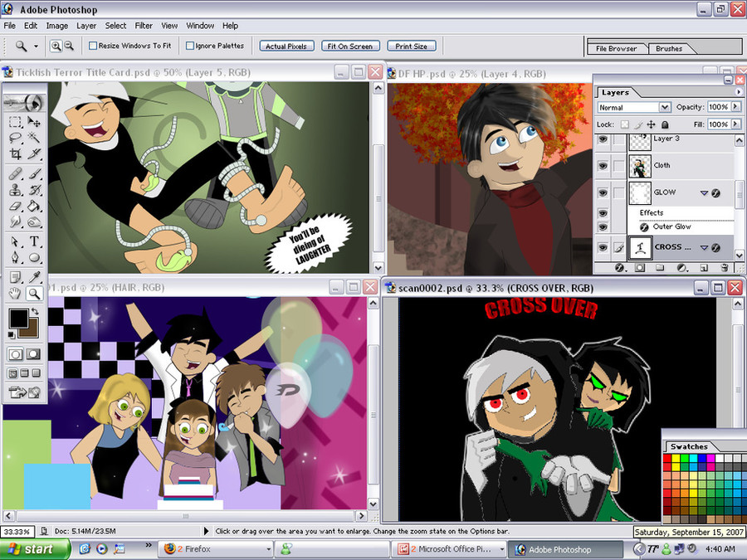Open the zoom tool preset picker arrow
This screenshot has height=560, width=747.
(x=36, y=46)
